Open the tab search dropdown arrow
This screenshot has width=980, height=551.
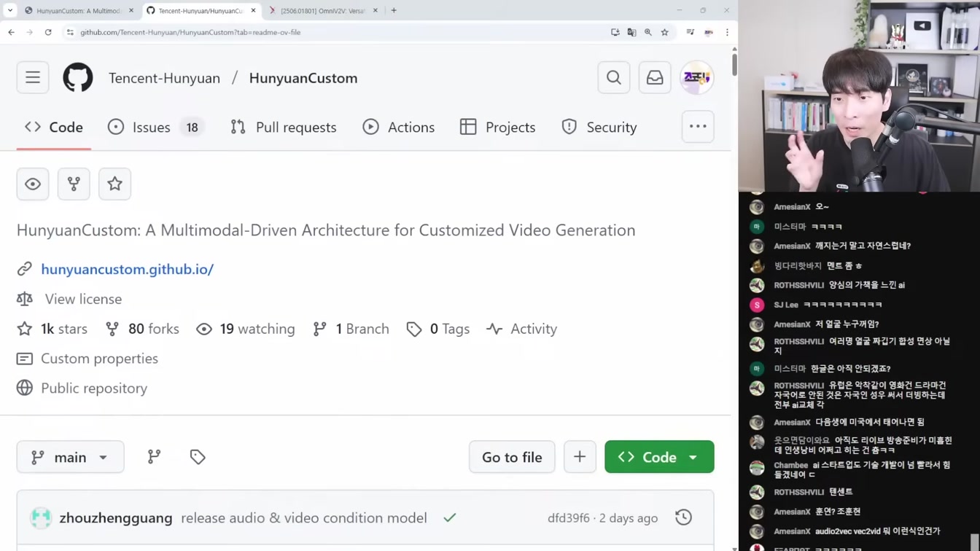tap(10, 11)
